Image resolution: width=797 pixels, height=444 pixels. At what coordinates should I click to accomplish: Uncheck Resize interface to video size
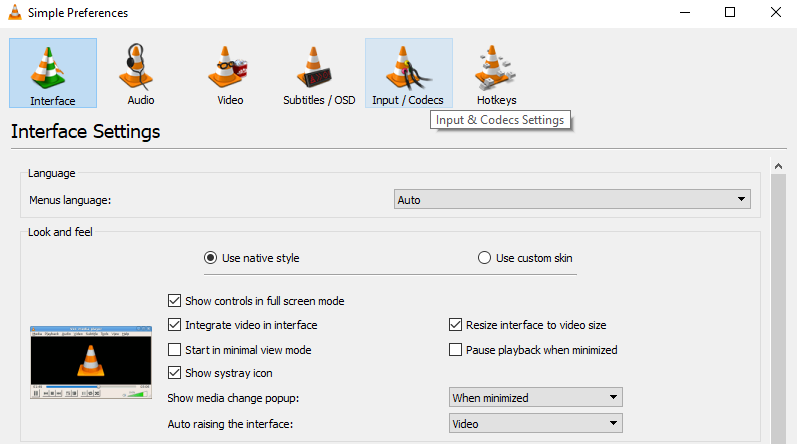[455, 325]
